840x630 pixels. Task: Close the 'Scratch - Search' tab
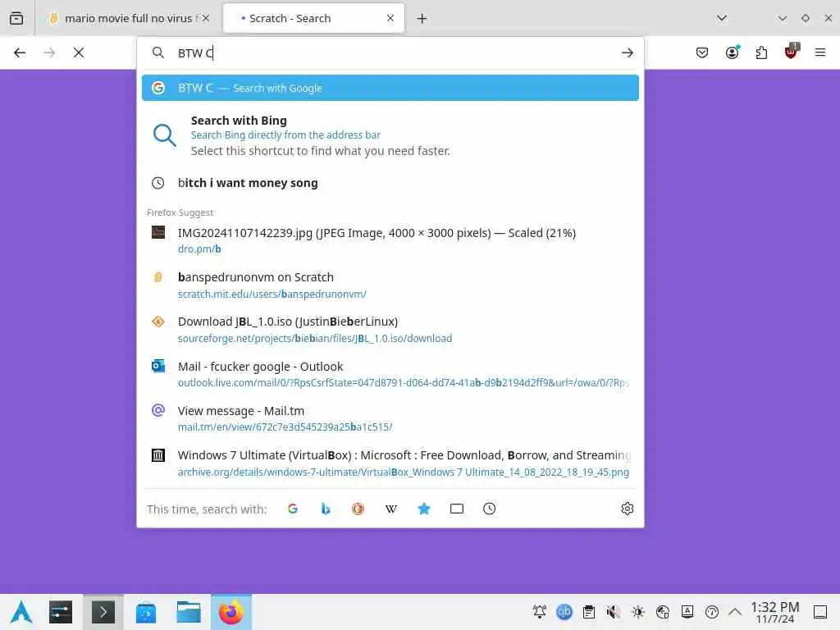click(390, 18)
